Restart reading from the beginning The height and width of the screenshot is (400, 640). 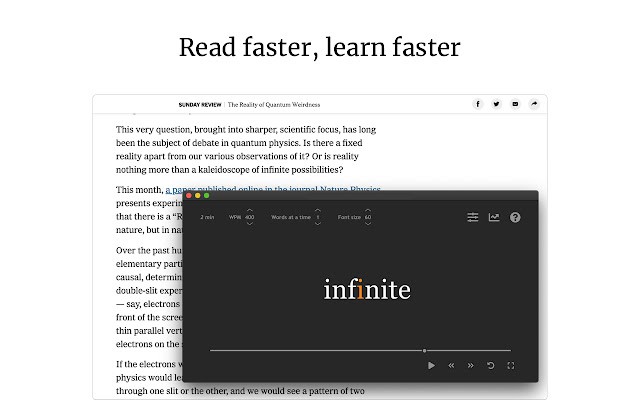(491, 366)
